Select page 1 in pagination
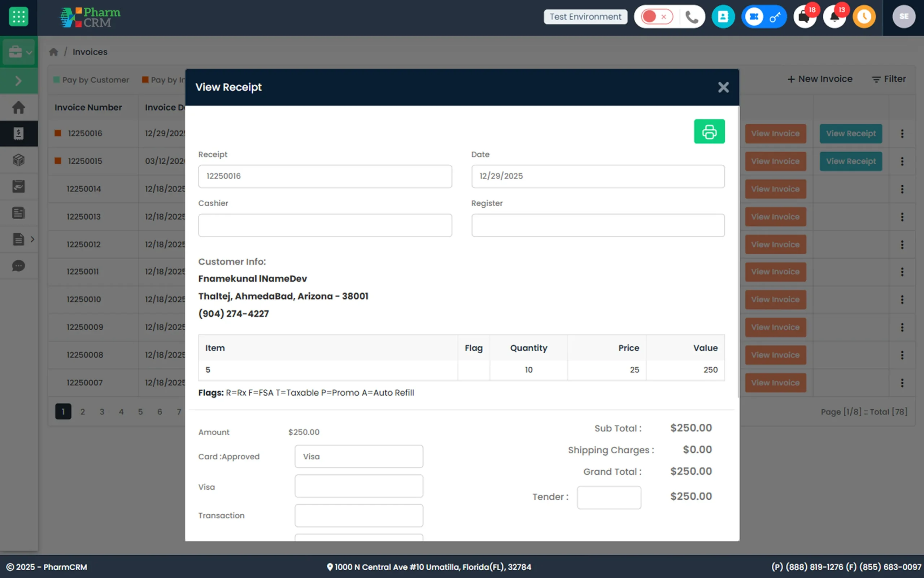Viewport: 924px width, 578px height. (63, 412)
